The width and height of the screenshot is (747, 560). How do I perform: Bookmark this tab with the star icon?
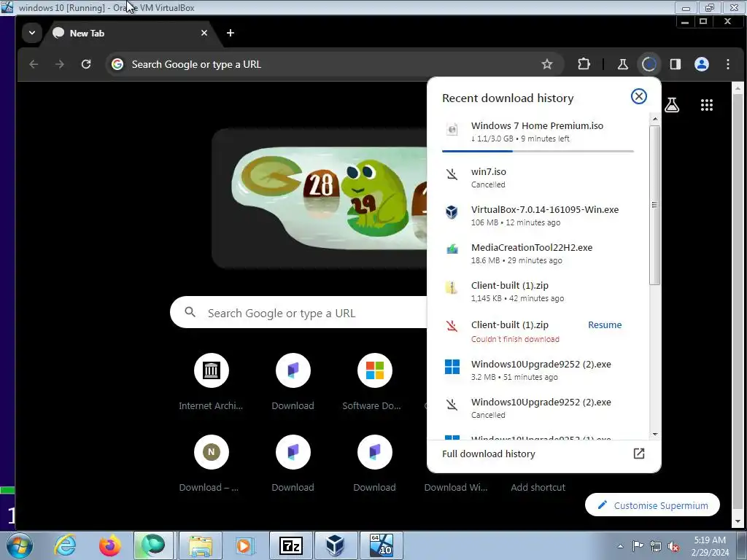[547, 64]
